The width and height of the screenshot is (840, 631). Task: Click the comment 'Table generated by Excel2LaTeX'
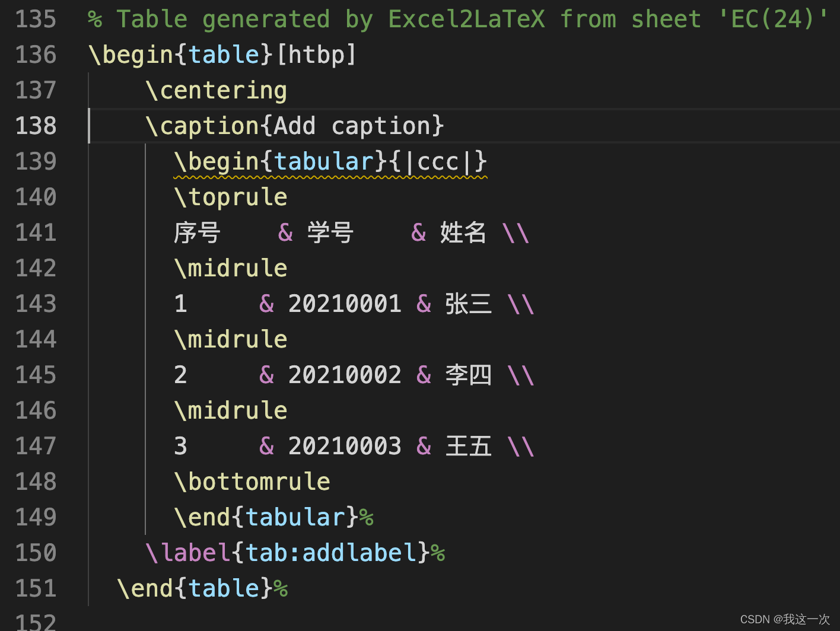pyautogui.click(x=330, y=19)
